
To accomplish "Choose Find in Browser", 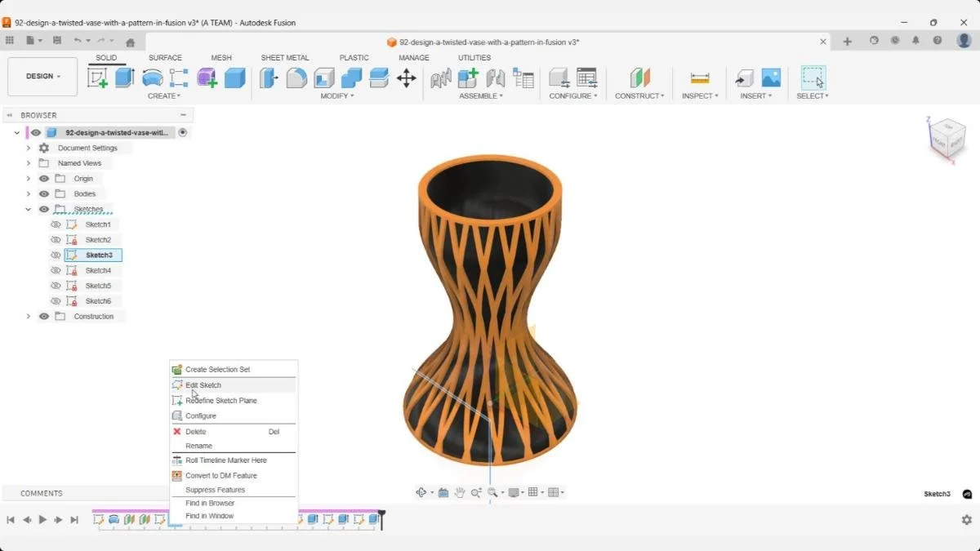I will click(x=234, y=503).
